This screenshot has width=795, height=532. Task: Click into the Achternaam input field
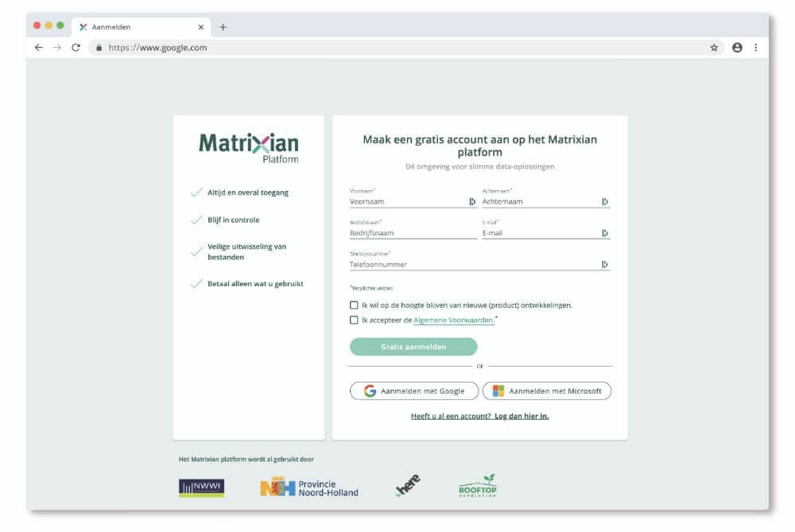point(546,202)
